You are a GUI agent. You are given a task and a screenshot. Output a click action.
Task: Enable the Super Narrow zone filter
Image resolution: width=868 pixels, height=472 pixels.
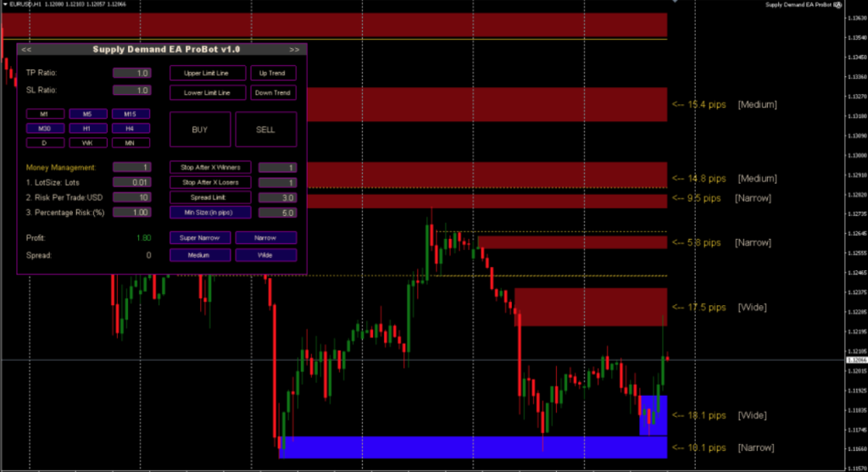coord(200,238)
